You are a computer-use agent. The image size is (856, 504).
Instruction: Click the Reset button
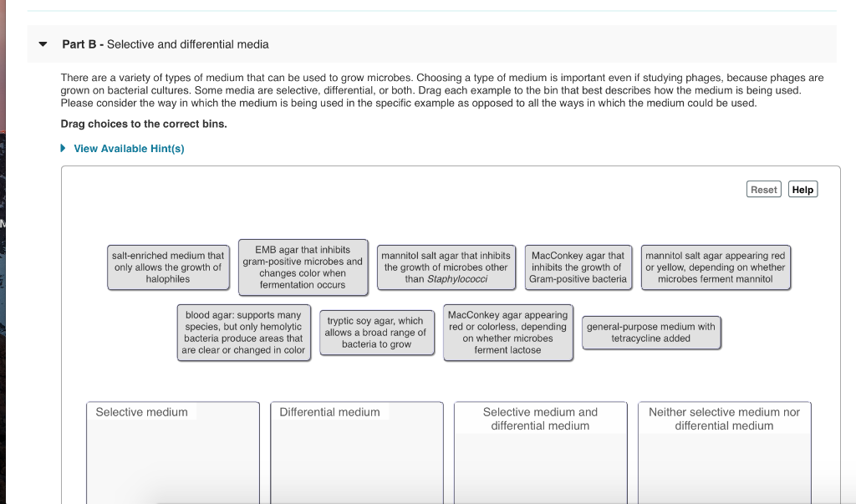(x=762, y=189)
